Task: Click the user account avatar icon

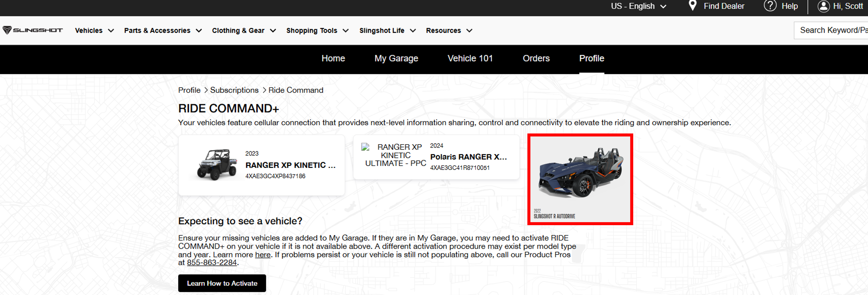Action: pyautogui.click(x=823, y=6)
